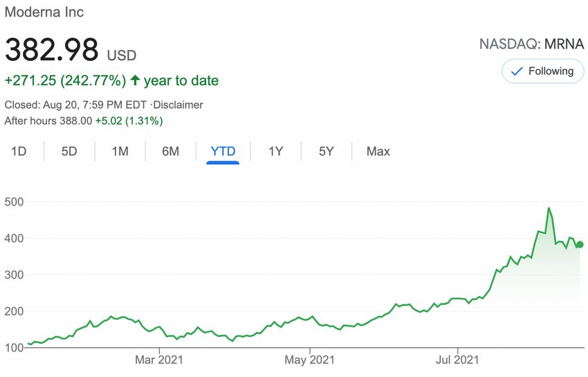Click the chart peak near 480
588x377 pixels.
point(549,208)
